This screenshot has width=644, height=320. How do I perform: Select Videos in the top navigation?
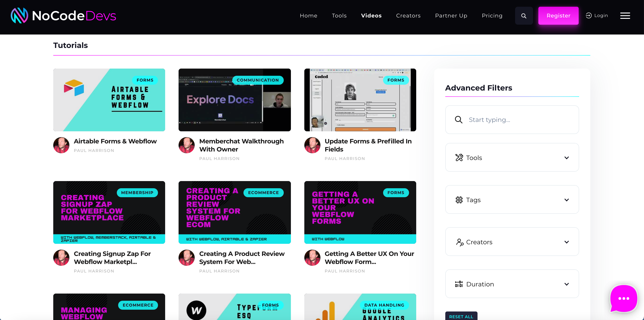click(371, 15)
